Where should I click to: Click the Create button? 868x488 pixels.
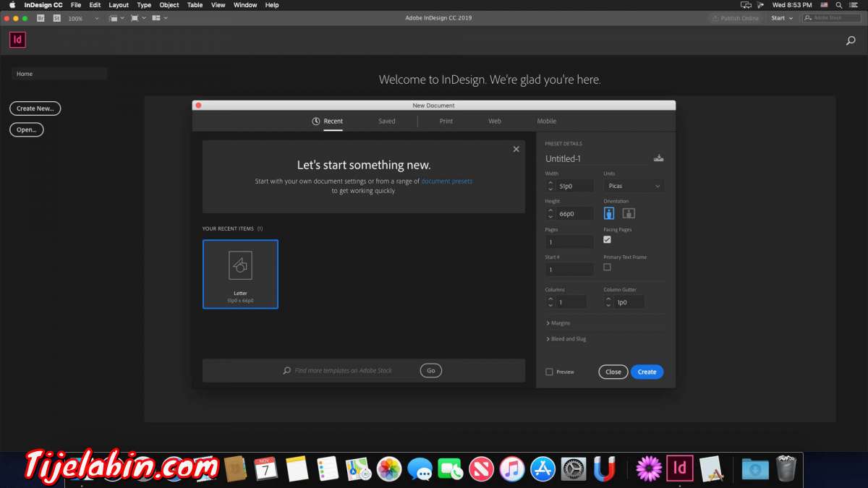click(x=647, y=372)
